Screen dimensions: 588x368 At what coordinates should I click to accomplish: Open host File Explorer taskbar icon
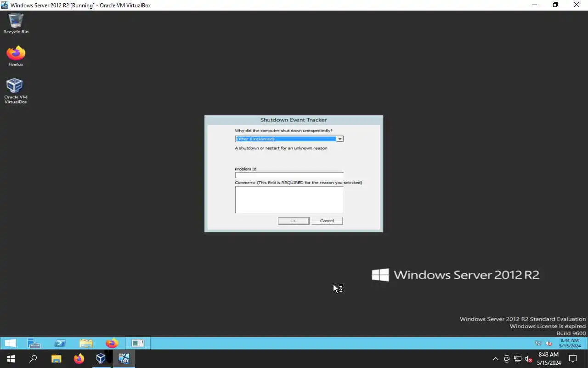(56, 359)
